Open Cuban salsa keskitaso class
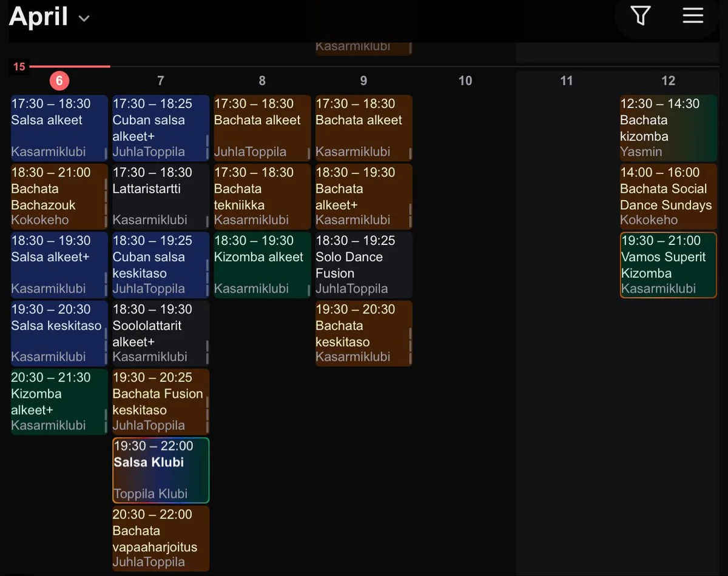Screen dimensions: 728x576 tap(161, 265)
